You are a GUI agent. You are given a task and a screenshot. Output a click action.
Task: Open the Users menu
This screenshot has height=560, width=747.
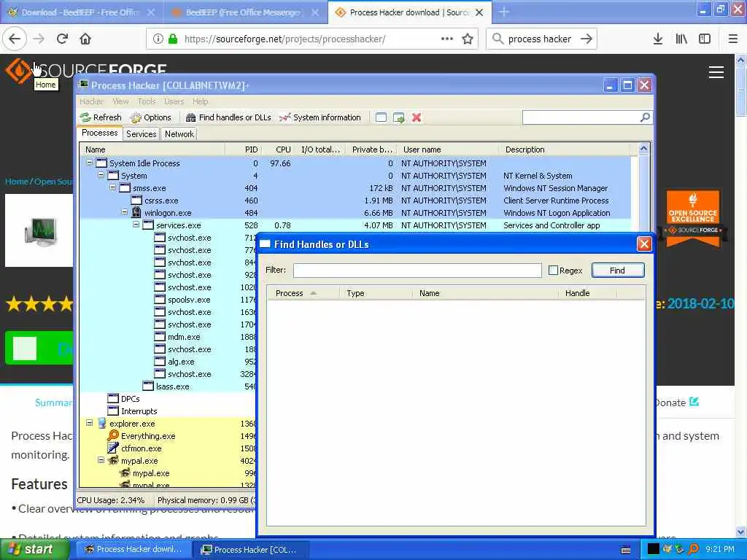point(174,101)
